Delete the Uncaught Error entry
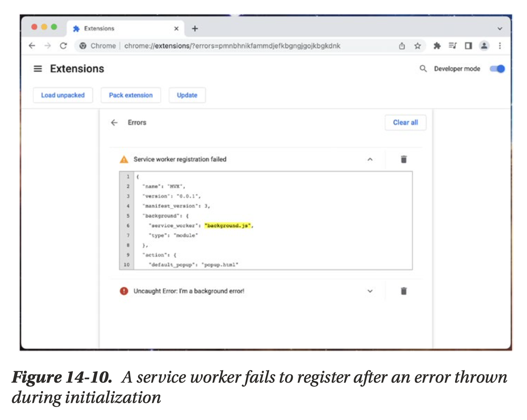 (404, 291)
